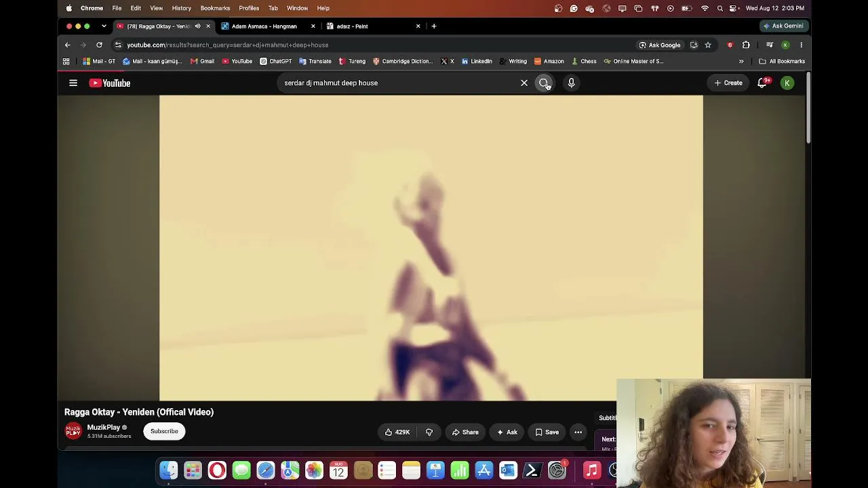Viewport: 868px width, 488px height.
Task: Open the YouTube account avatar menu
Action: pos(787,83)
